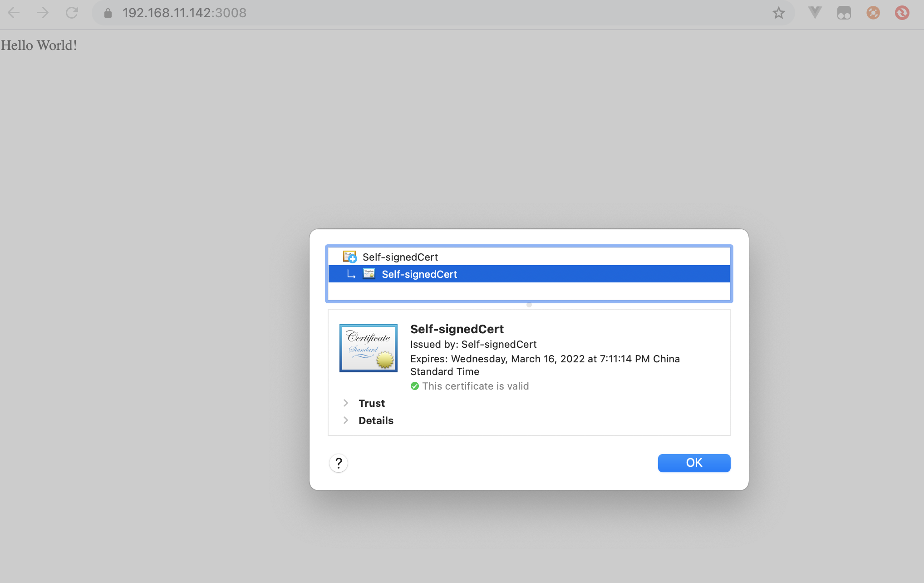
Task: Select the root Self-signedCert entry
Action: 400,257
